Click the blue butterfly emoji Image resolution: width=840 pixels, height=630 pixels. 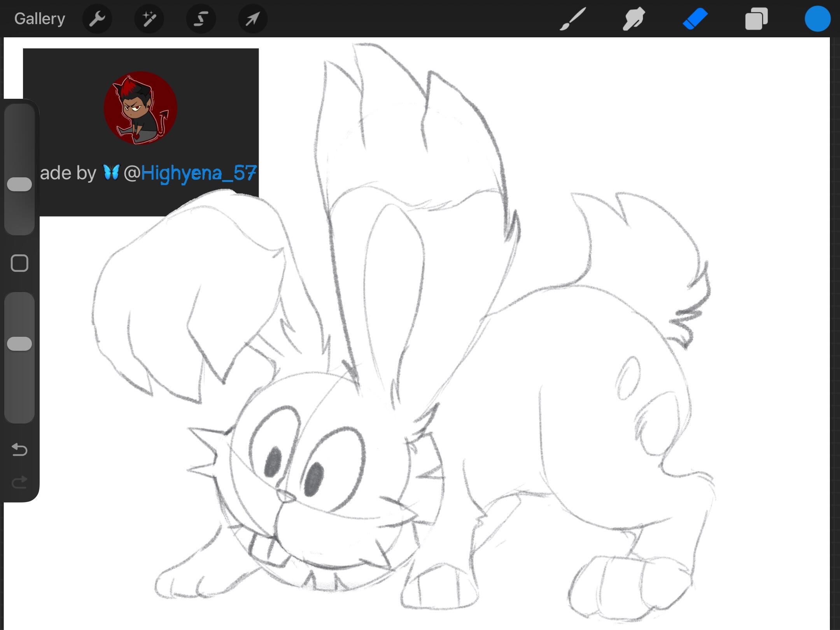111,172
